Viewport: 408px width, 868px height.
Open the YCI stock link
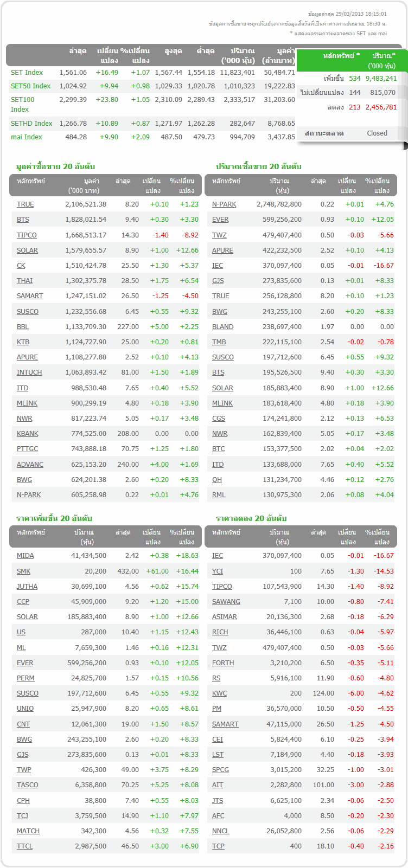217,571
